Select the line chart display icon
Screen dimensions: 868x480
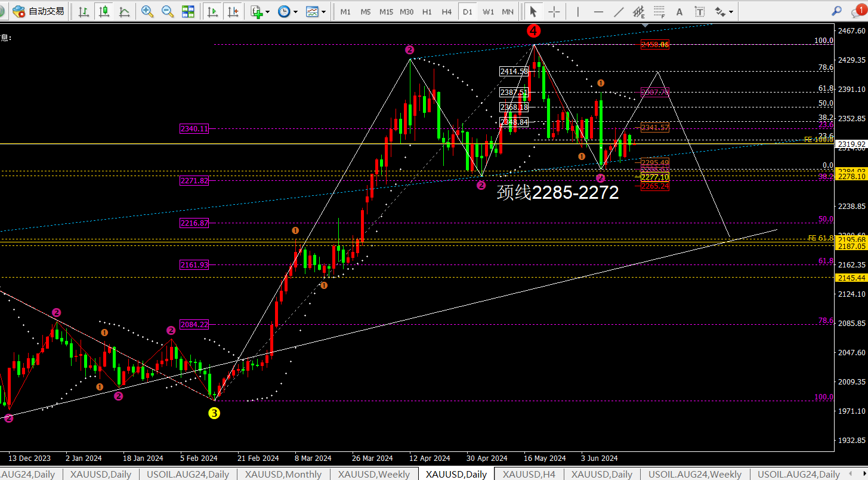(124, 11)
